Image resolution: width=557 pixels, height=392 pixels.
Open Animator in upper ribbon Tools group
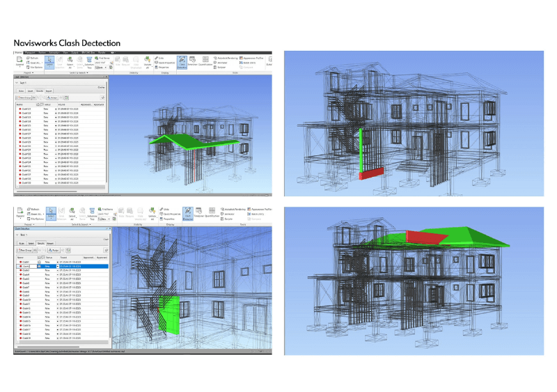[x=220, y=63]
